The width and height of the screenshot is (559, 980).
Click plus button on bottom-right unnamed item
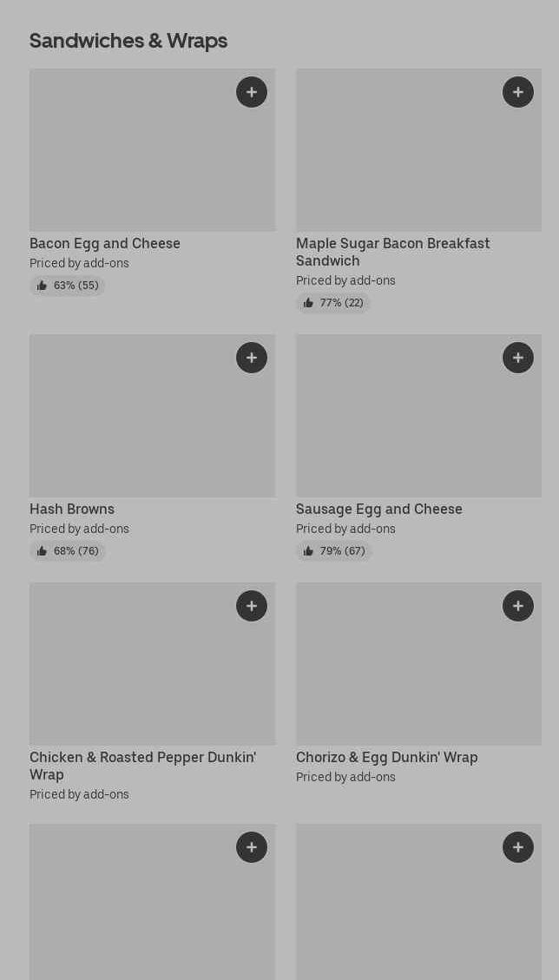point(518,847)
